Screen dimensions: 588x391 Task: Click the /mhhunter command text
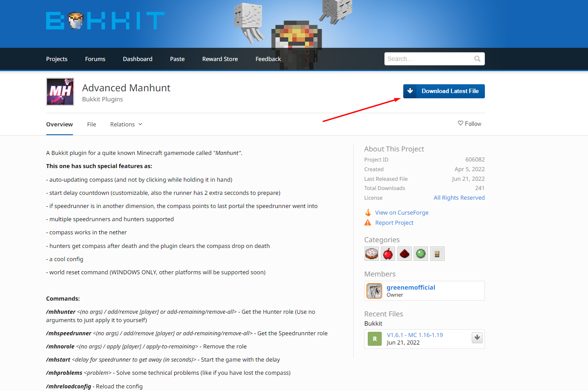61,312
